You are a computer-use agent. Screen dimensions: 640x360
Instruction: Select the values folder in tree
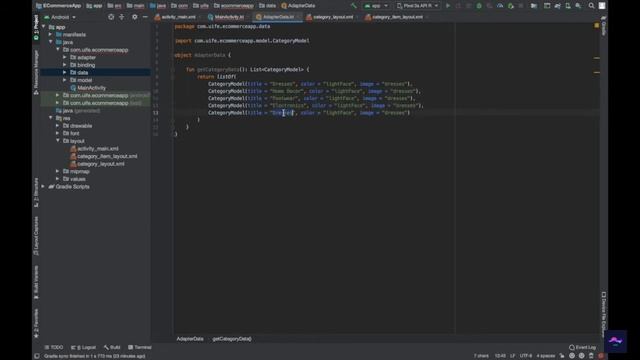pyautogui.click(x=78, y=179)
